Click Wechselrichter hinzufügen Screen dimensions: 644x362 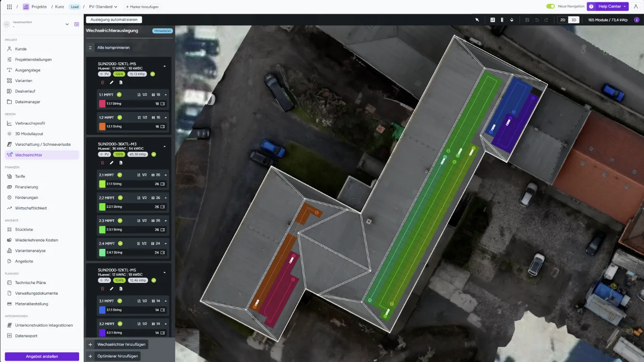tap(118, 345)
